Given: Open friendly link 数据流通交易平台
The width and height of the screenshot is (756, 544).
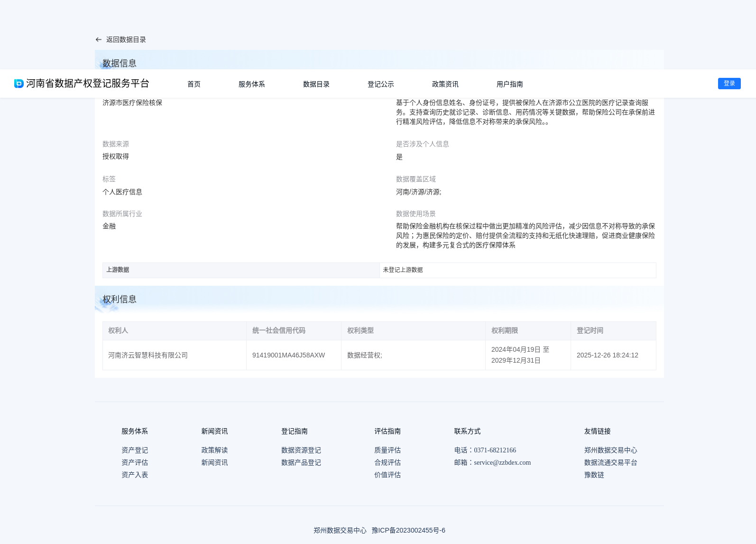Looking at the screenshot, I should pyautogui.click(x=611, y=462).
